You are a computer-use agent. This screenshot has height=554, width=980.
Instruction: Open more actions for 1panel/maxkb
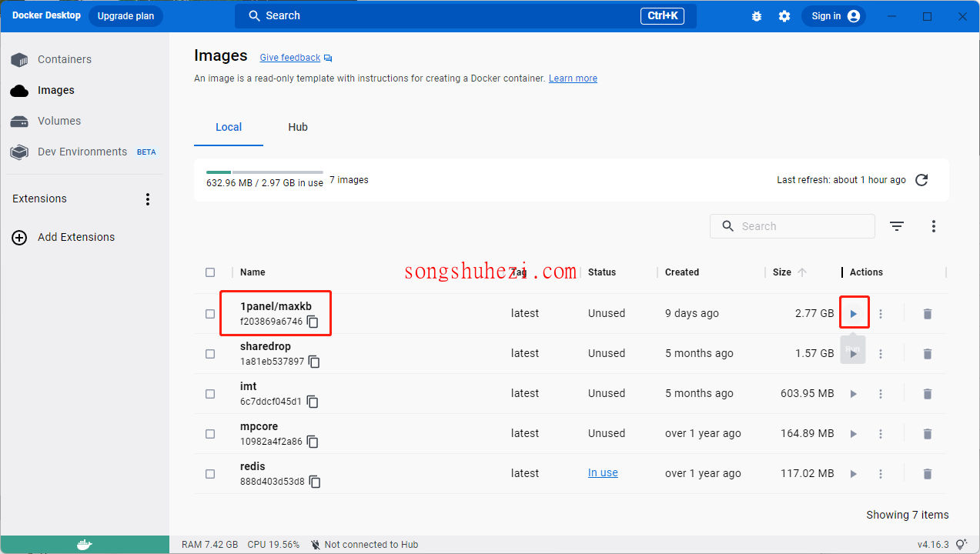click(x=881, y=314)
